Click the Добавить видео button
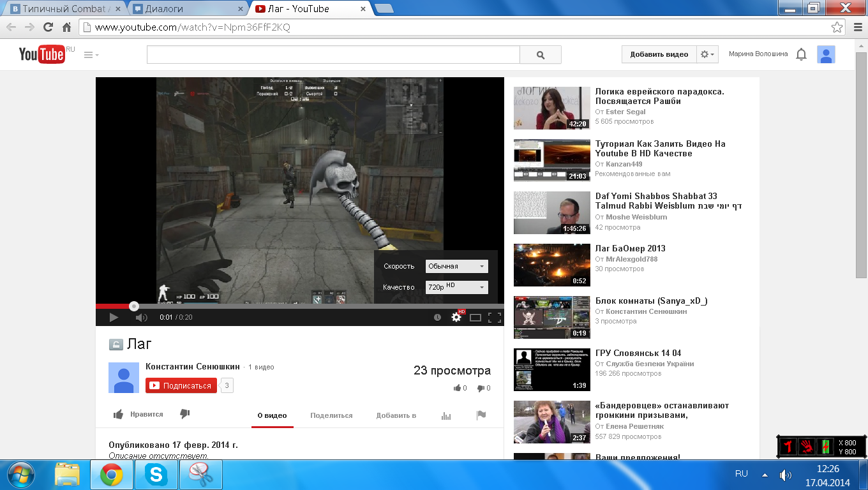Image resolution: width=868 pixels, height=490 pixels. coord(659,54)
